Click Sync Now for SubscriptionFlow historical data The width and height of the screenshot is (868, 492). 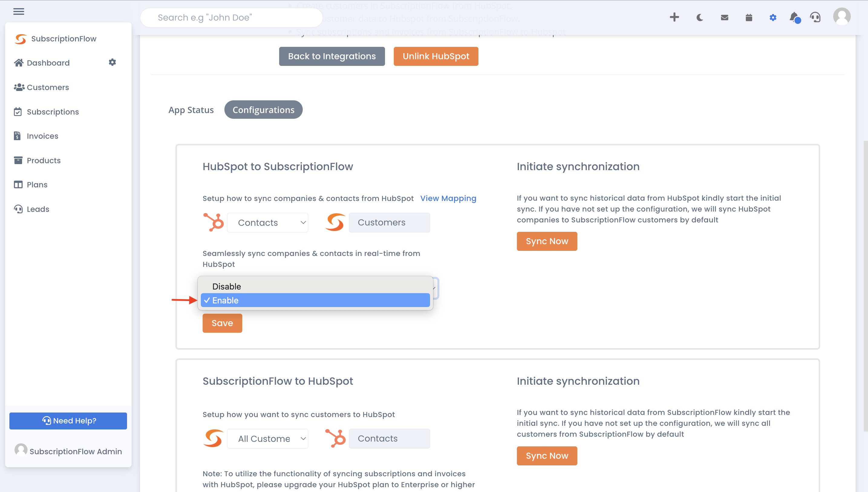pos(547,456)
